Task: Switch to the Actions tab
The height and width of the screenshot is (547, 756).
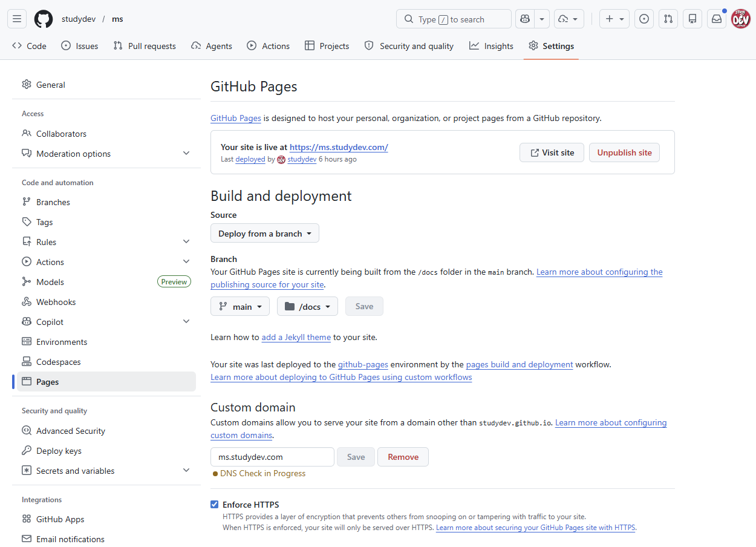Action: (x=269, y=46)
